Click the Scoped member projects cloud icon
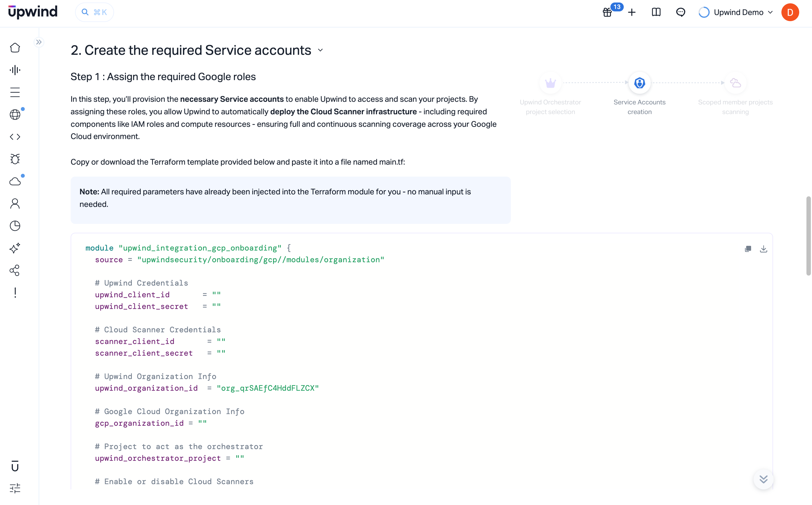Viewport: 812px width, 505px height. 735,83
